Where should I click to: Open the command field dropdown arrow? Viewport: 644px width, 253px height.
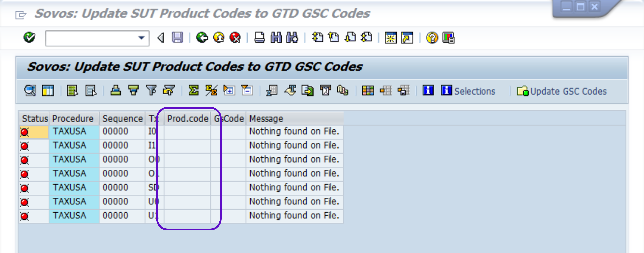(x=141, y=38)
